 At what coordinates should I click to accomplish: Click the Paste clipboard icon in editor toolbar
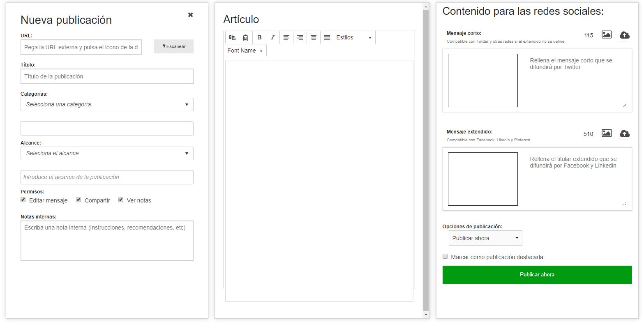click(x=245, y=37)
